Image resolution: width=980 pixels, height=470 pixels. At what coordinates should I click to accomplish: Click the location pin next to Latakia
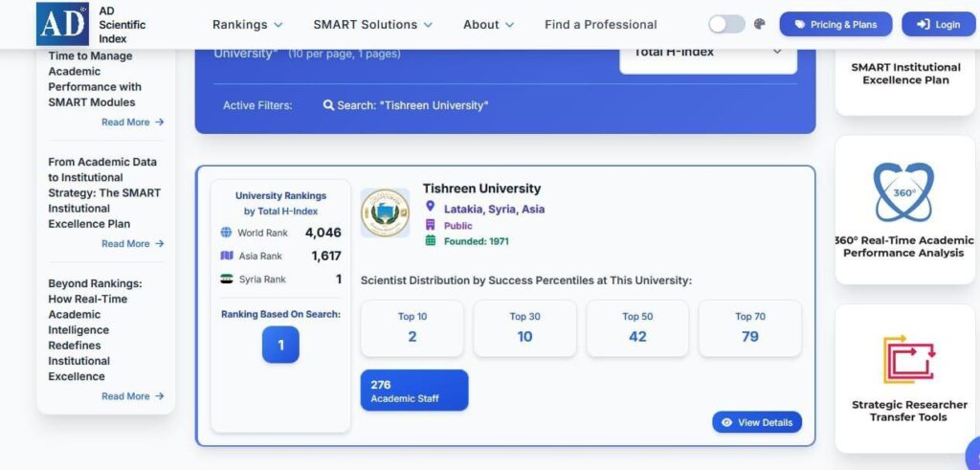[x=431, y=208]
